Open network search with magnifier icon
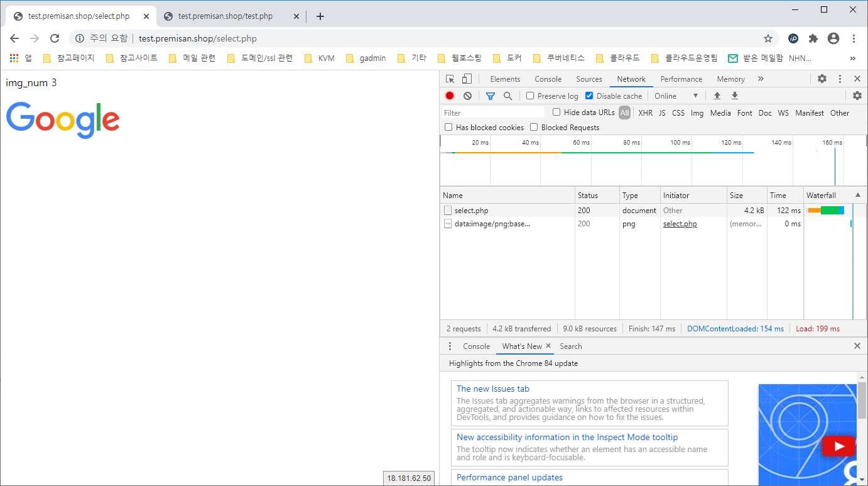Screen dimensions: 868x486 click(x=507, y=96)
